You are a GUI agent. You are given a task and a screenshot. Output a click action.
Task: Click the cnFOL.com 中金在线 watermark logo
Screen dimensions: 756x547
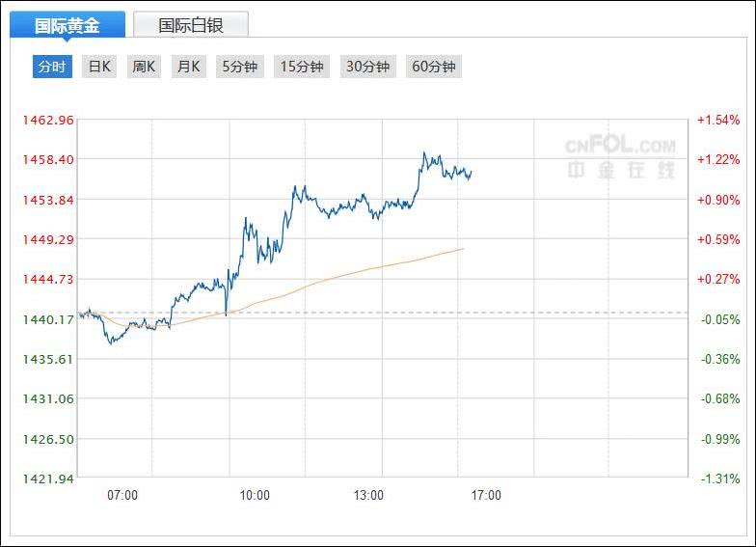620,157
